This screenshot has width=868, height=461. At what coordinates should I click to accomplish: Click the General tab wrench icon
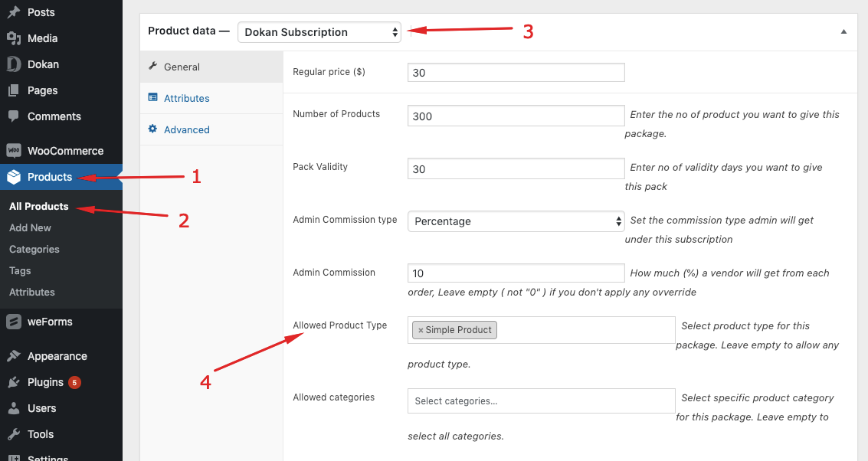[x=152, y=67]
